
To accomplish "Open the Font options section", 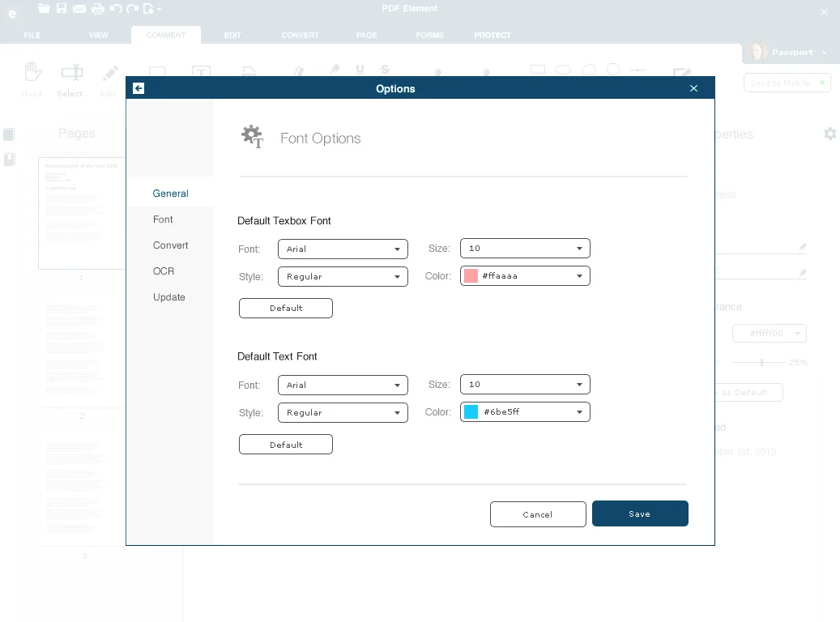I will [x=163, y=219].
